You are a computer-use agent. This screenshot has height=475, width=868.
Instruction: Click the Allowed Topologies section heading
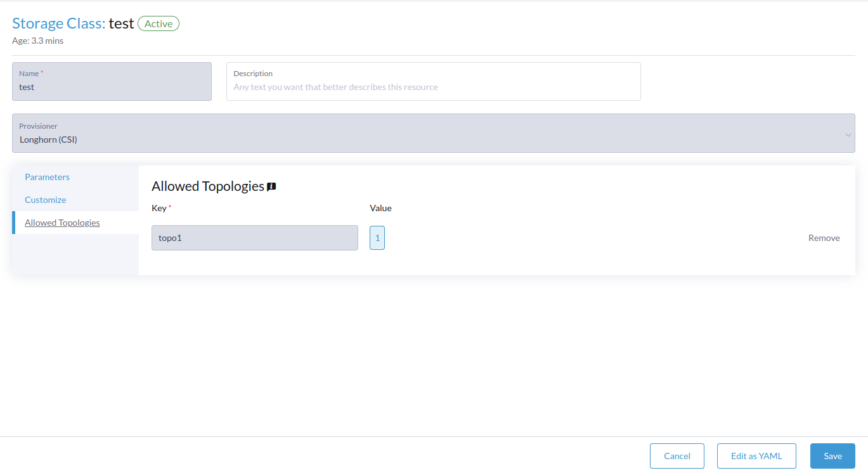click(x=208, y=186)
